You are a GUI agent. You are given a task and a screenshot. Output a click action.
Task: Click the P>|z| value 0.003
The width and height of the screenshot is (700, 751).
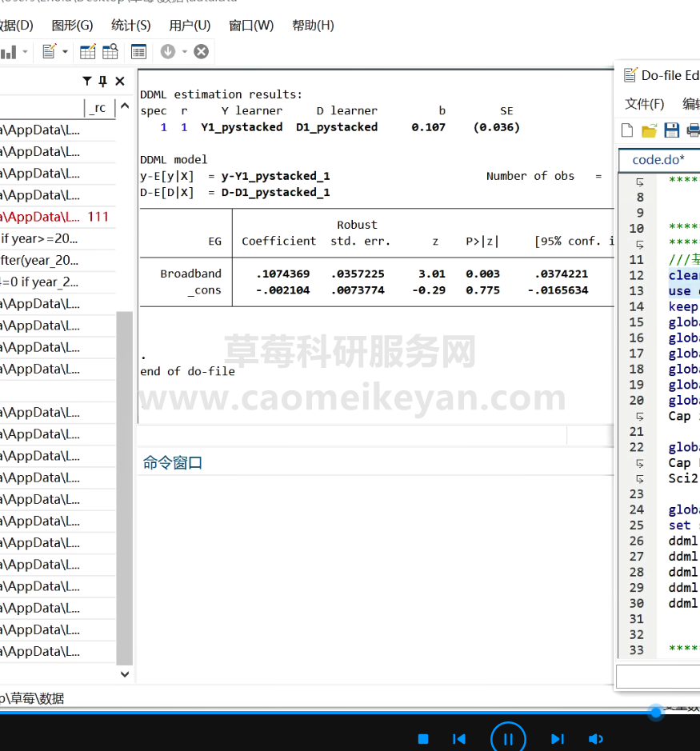click(482, 274)
